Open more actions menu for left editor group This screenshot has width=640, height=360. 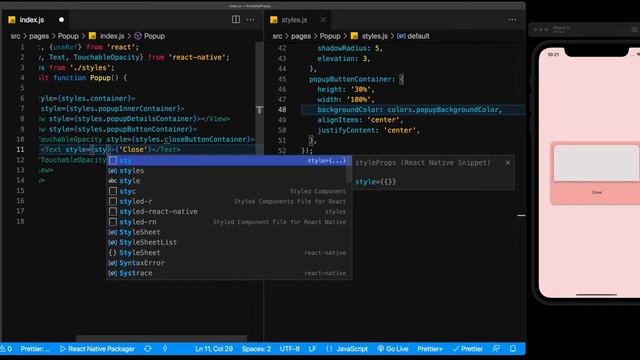click(x=251, y=19)
